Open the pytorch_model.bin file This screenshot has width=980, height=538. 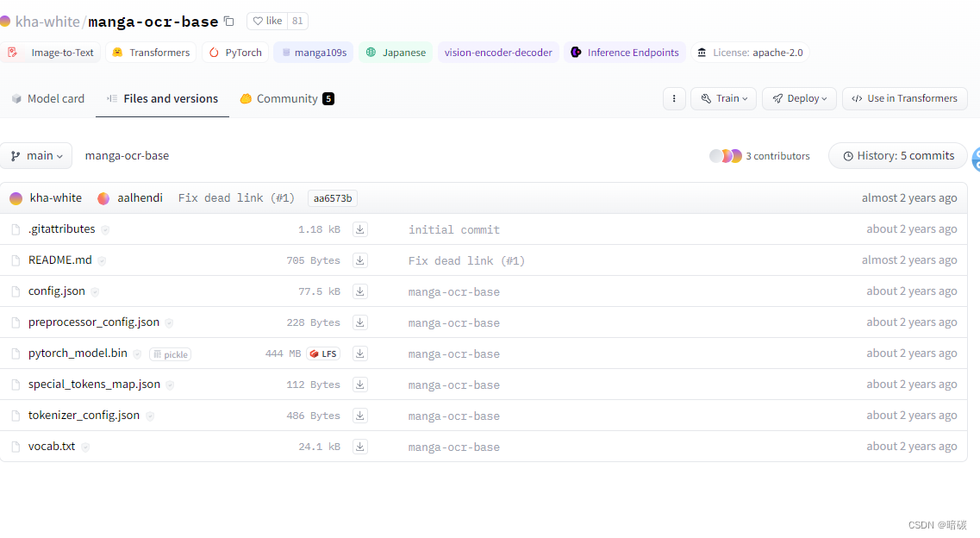pyautogui.click(x=78, y=353)
